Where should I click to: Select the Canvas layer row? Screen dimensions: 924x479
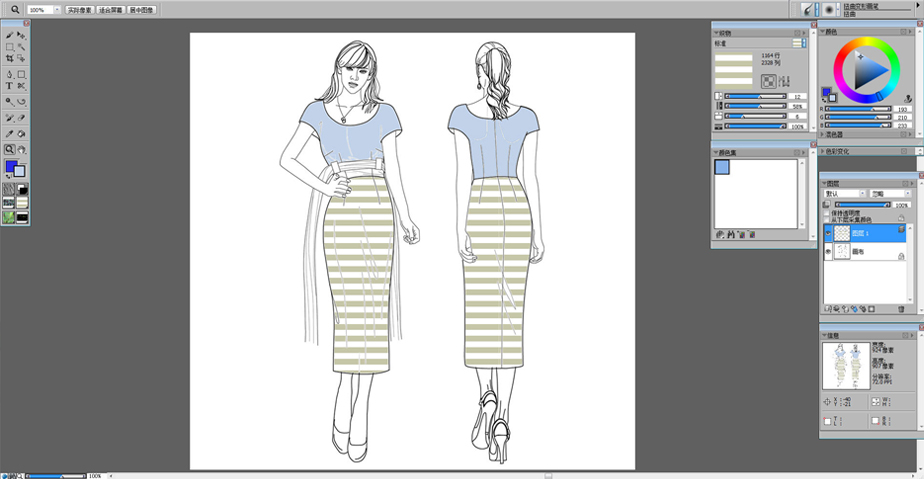tap(865, 252)
